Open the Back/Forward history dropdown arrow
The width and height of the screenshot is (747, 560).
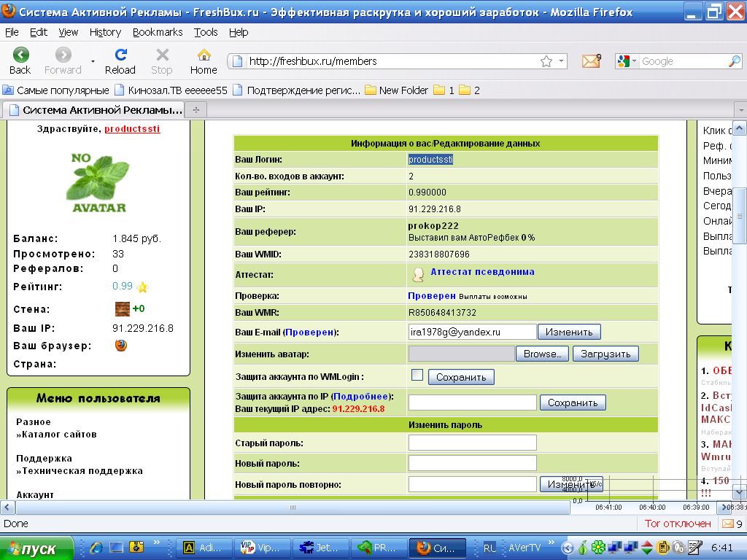pyautogui.click(x=93, y=61)
